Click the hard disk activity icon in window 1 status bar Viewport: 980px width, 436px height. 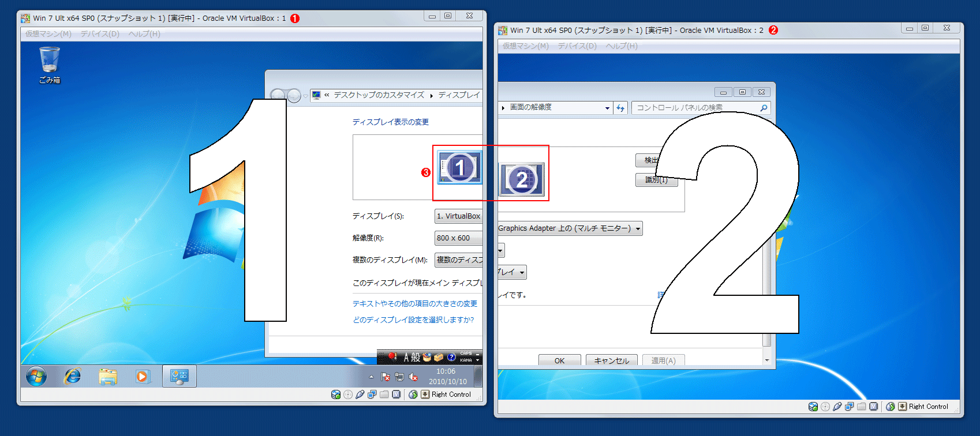(x=335, y=394)
